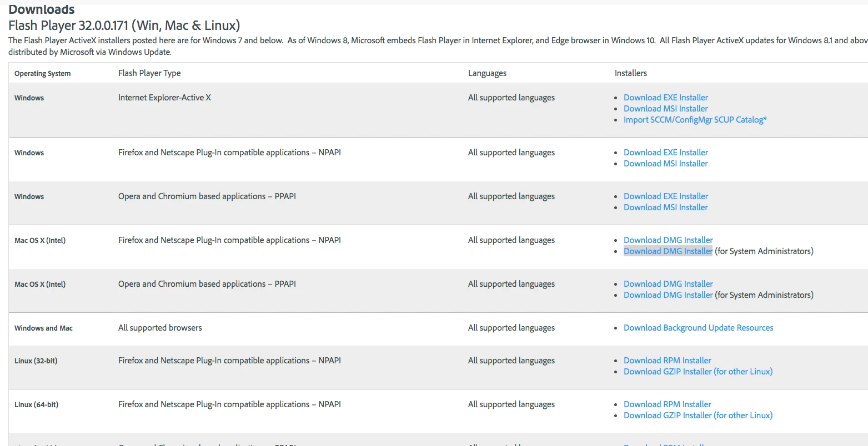Download the first DMG Installer for Mac PPAPI
This screenshot has height=446, width=868.
[x=668, y=284]
